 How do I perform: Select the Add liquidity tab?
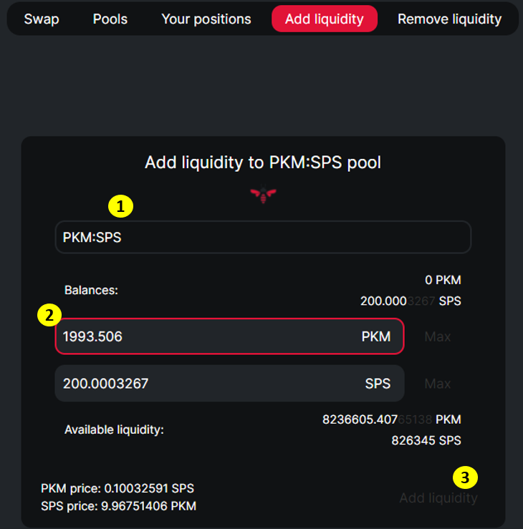tap(324, 19)
